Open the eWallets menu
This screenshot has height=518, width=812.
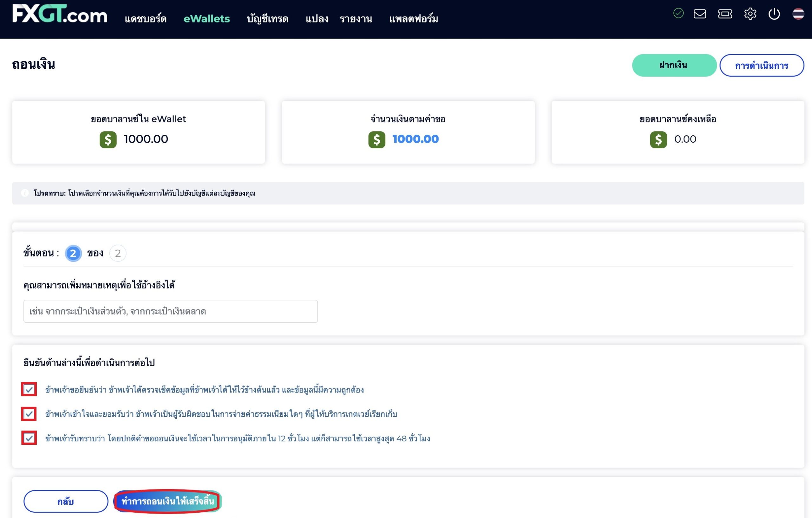point(206,19)
